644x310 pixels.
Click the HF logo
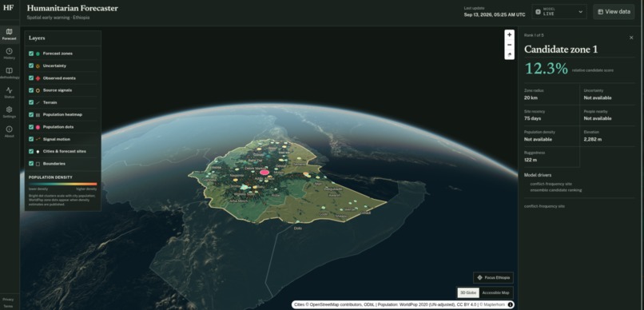click(x=8, y=7)
